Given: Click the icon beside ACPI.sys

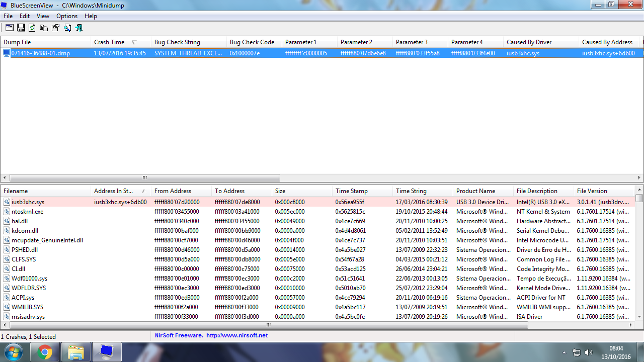Looking at the screenshot, I should click(x=7, y=298).
